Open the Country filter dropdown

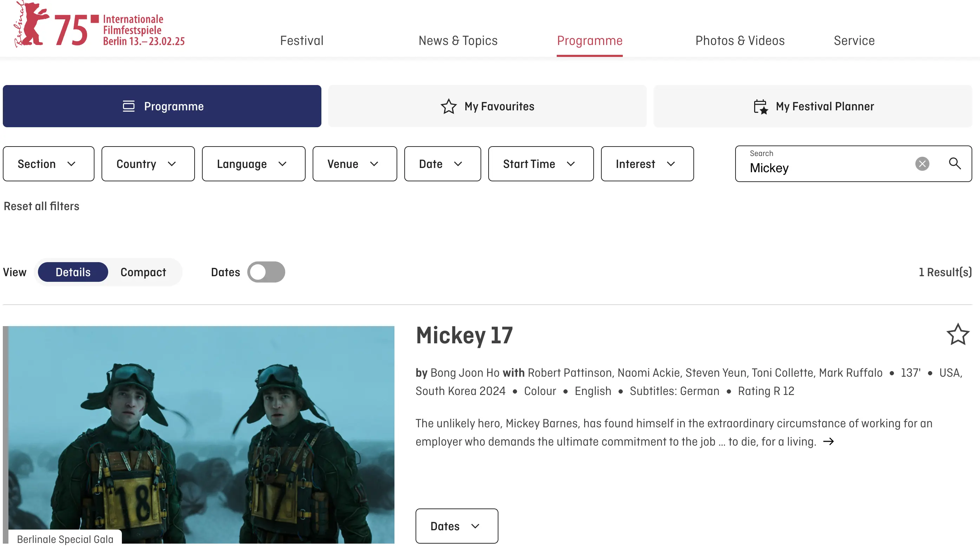point(148,164)
